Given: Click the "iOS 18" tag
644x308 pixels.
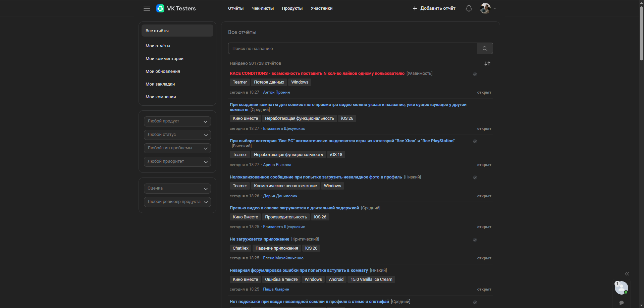Looking at the screenshot, I should pyautogui.click(x=336, y=155).
